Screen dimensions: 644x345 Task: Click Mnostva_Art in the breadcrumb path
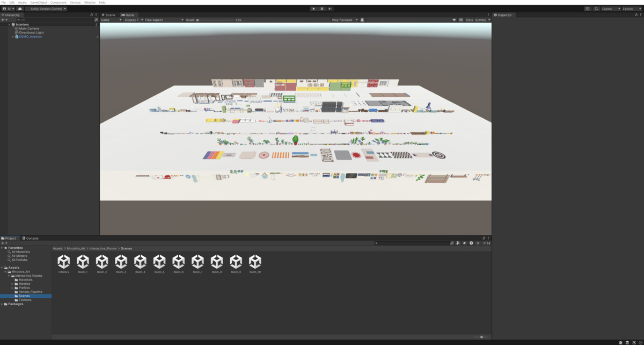click(x=77, y=248)
